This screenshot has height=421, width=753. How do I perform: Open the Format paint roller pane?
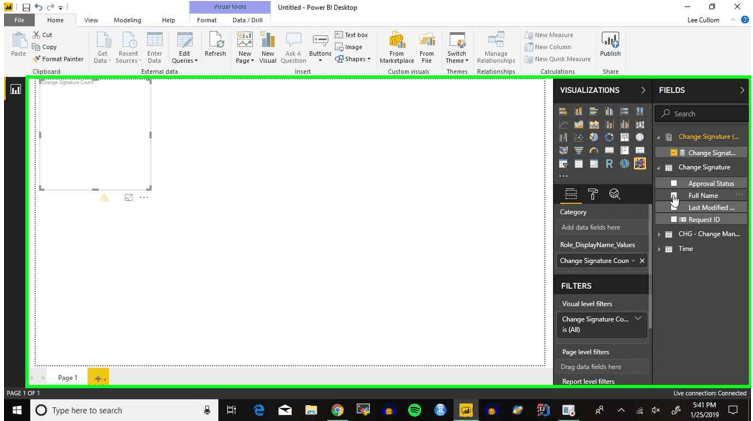pyautogui.click(x=593, y=194)
